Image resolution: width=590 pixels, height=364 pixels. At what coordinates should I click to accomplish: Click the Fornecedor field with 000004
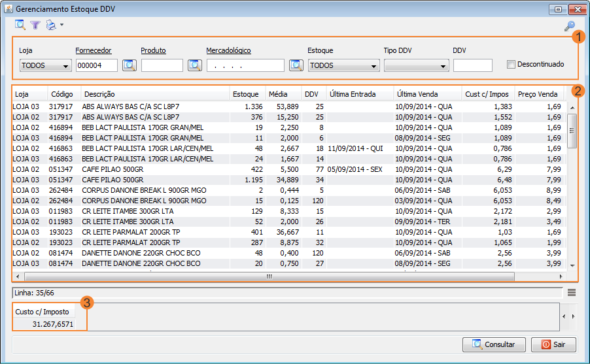(97, 65)
